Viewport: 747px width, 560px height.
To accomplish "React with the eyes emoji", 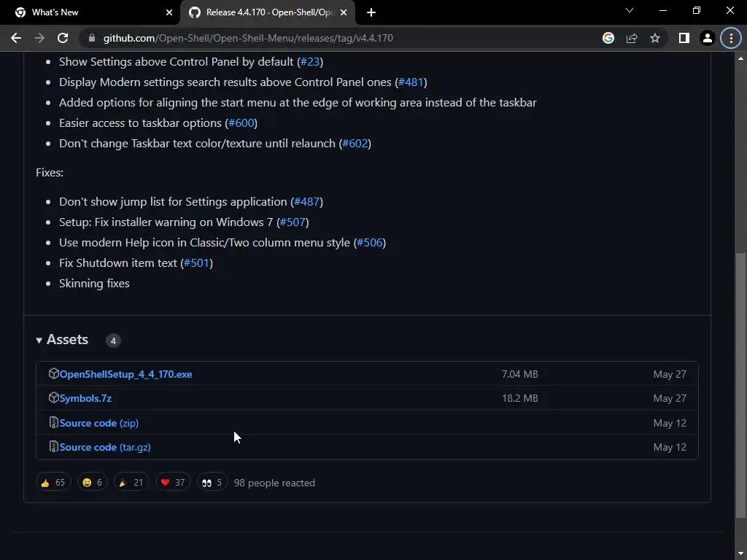I will pyautogui.click(x=212, y=483).
